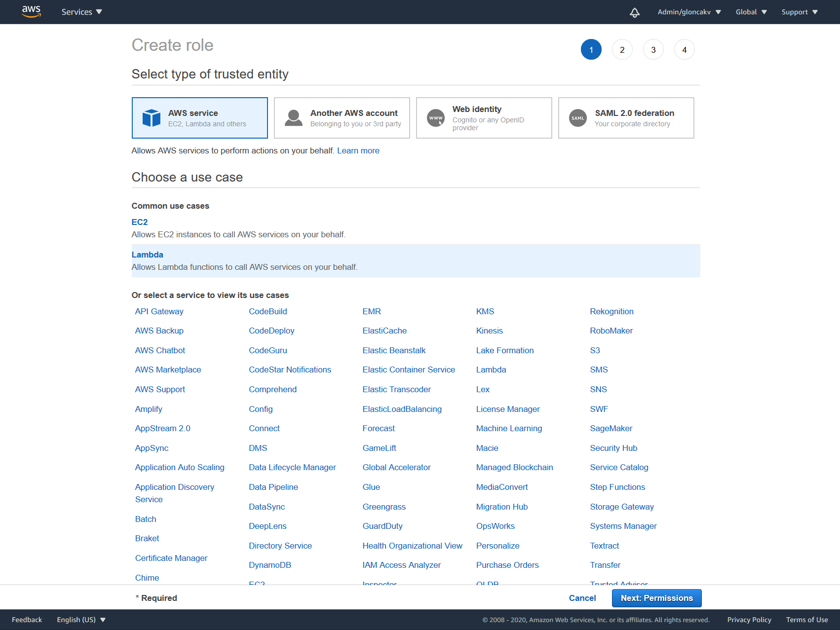The height and width of the screenshot is (630, 840).
Task: Select Application Auto Scaling service
Action: click(180, 467)
